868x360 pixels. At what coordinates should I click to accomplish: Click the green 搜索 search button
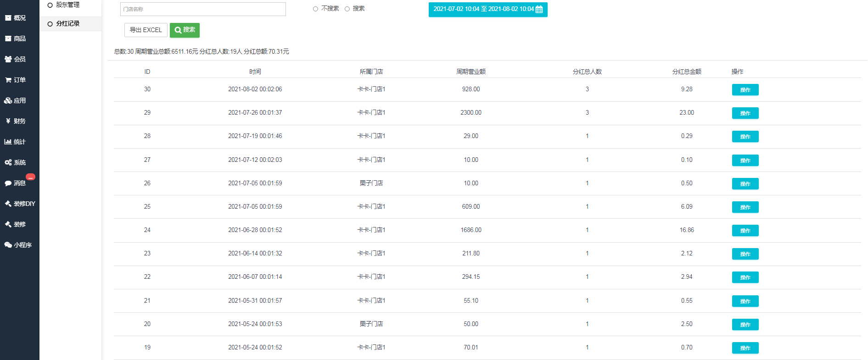[185, 30]
